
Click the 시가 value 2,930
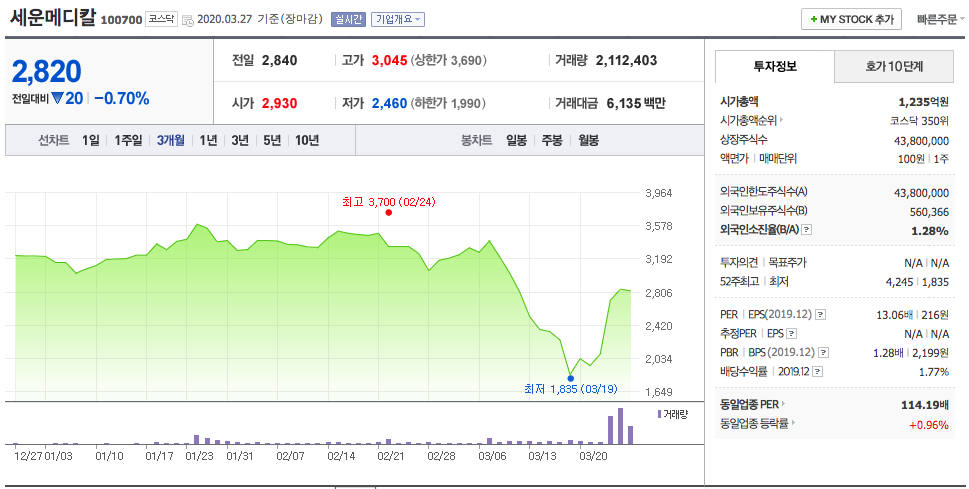279,103
